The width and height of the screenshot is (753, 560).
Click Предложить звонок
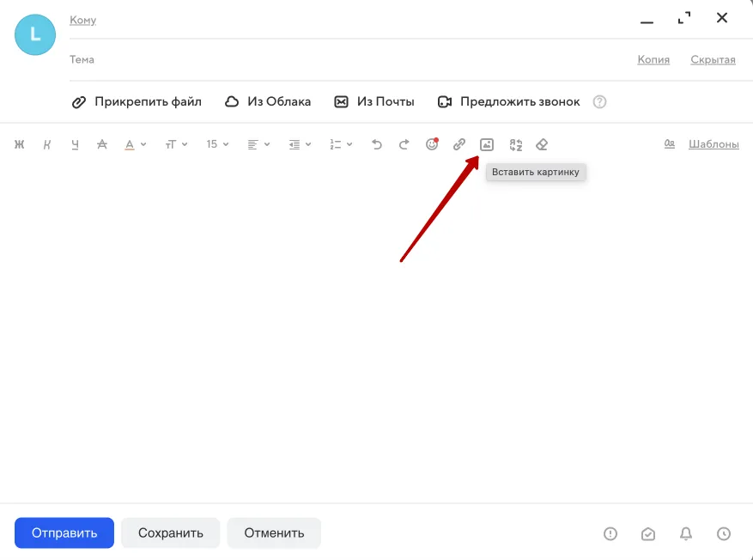pyautogui.click(x=508, y=102)
